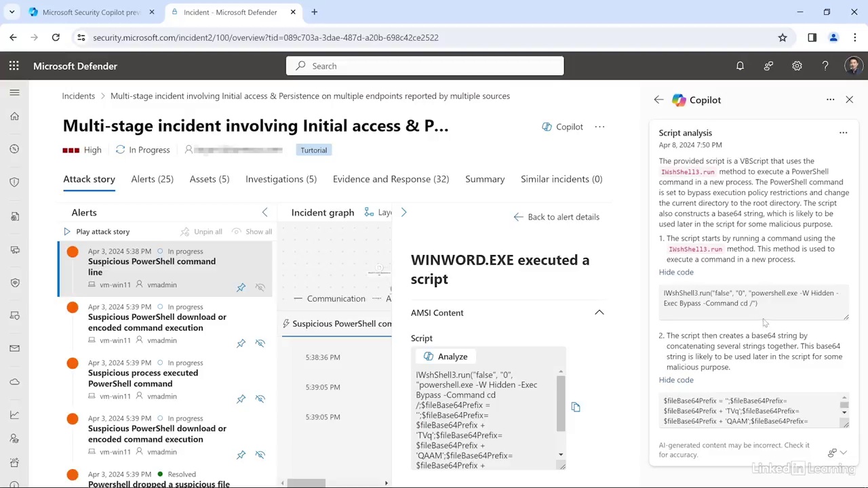Image resolution: width=868 pixels, height=488 pixels.
Task: Click Show all alerts
Action: pyautogui.click(x=252, y=232)
